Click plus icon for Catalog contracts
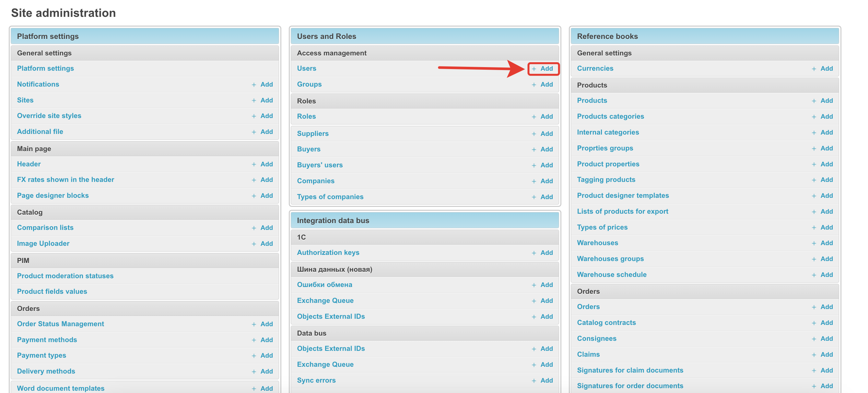 [814, 323]
